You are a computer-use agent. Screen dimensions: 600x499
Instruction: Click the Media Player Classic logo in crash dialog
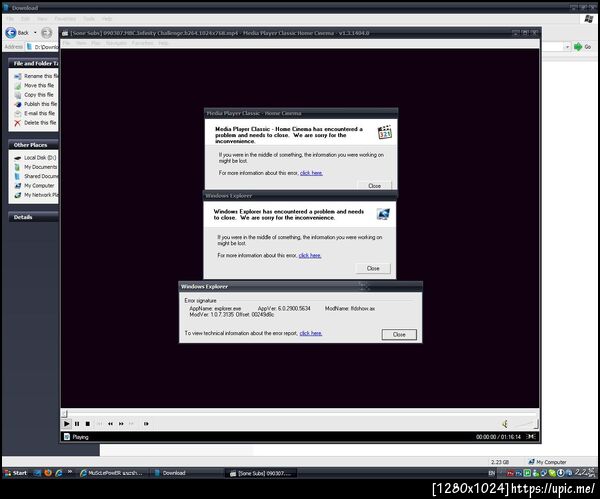[385, 132]
